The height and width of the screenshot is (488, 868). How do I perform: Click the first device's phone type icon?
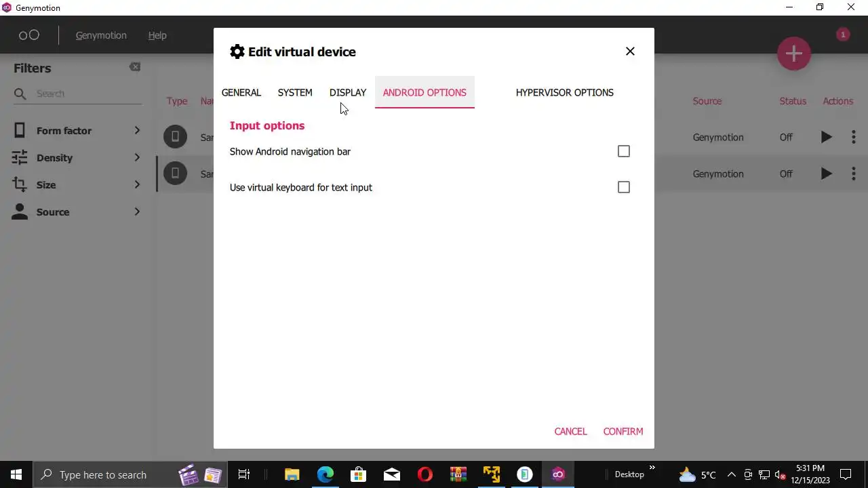(x=175, y=137)
